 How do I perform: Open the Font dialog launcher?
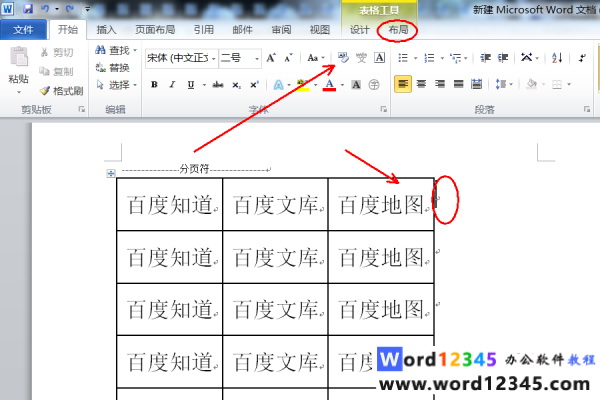coord(383,109)
